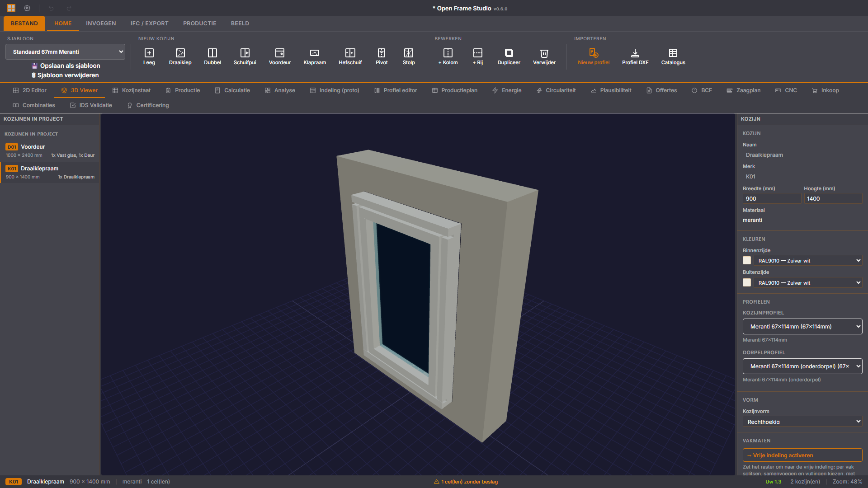
Task: Insert a Hefschuif door
Action: tap(350, 57)
